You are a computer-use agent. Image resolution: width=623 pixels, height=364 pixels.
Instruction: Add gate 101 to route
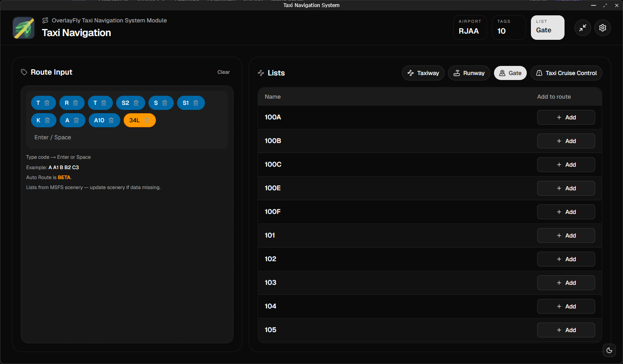(x=566, y=235)
